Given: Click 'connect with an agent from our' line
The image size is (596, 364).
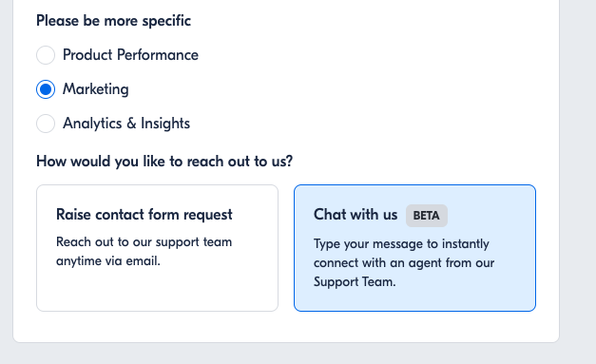Looking at the screenshot, I should point(404,263).
